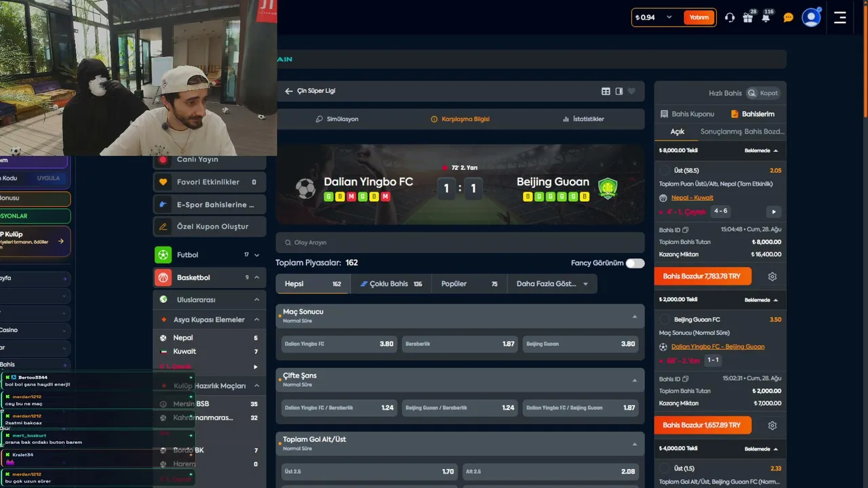868x488 pixels.
Task: Open settings gear beside Bahis Bozdur 7,783.78 TRY
Action: pos(772,277)
